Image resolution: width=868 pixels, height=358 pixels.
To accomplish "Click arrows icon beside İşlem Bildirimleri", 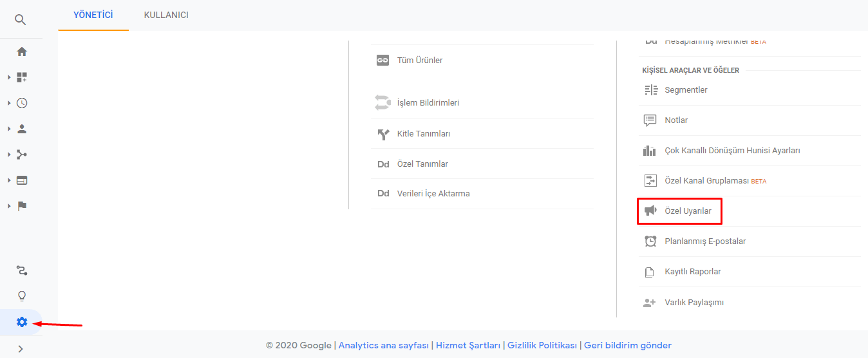I will (382, 102).
